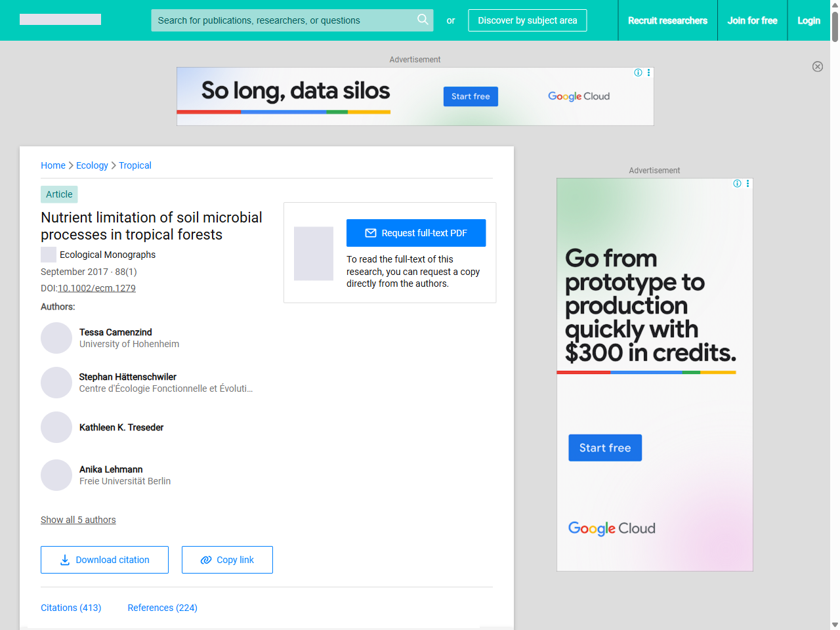Screen dimensions: 840x630
Task: Open the DOI 10.1002/ecm.1279 link
Action: coord(96,288)
